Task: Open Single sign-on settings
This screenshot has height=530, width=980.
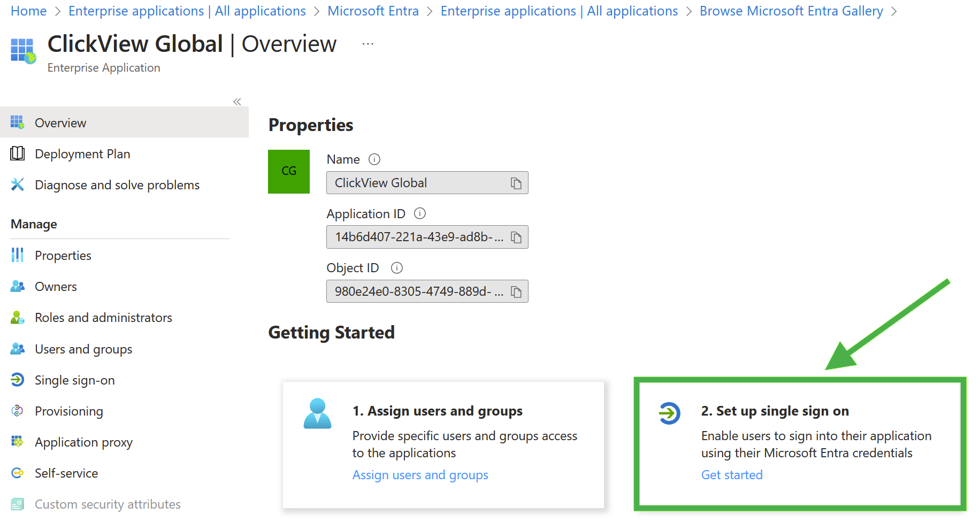Action: (x=124, y=380)
